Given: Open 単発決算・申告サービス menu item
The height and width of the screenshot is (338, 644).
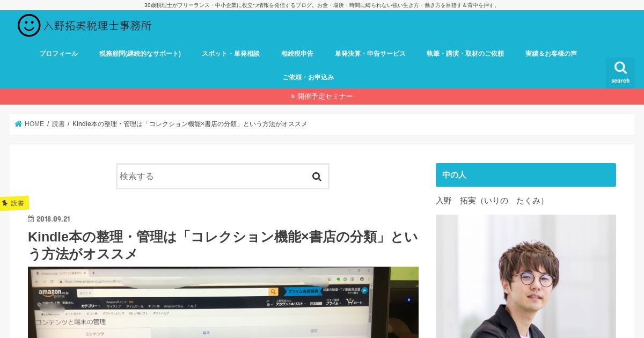Looking at the screenshot, I should pos(370,54).
